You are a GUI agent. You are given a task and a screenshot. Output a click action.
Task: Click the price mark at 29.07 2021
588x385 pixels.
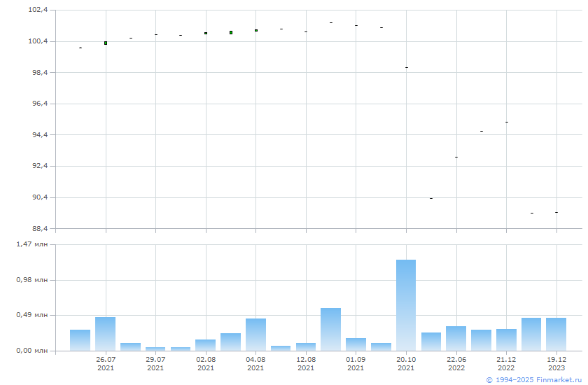[156, 34]
